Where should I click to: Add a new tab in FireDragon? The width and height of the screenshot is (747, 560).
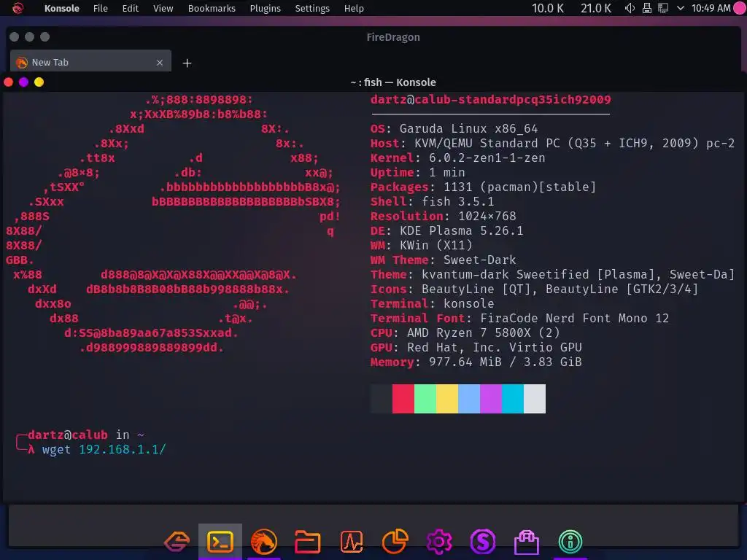(187, 63)
